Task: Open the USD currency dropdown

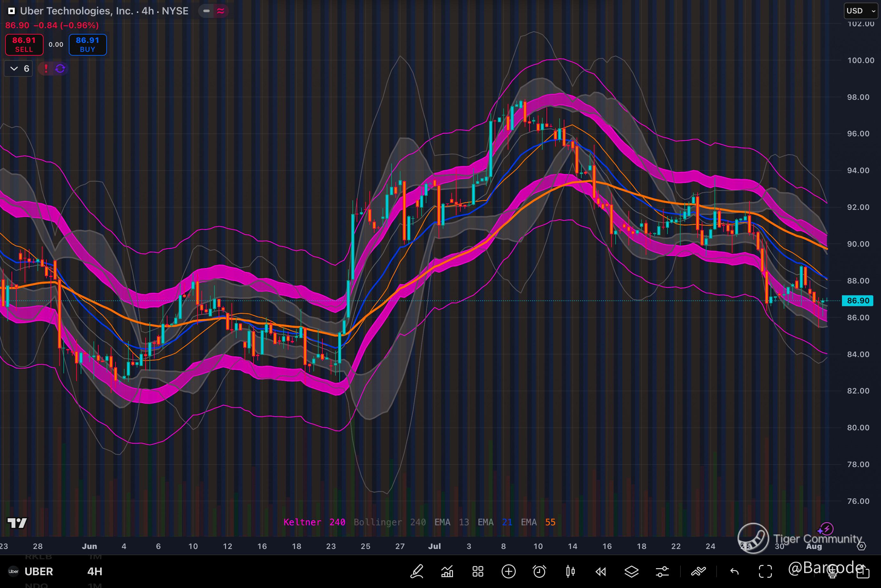Action: click(861, 11)
